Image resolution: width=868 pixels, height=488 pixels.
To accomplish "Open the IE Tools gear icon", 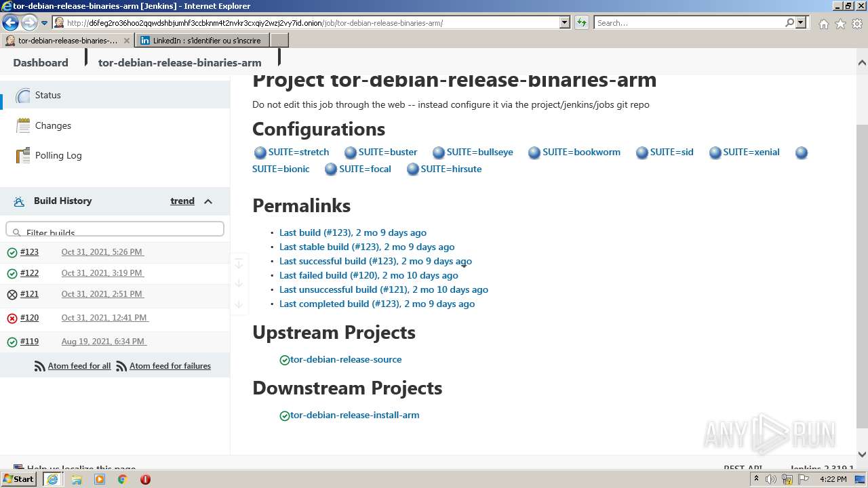I will (x=857, y=24).
